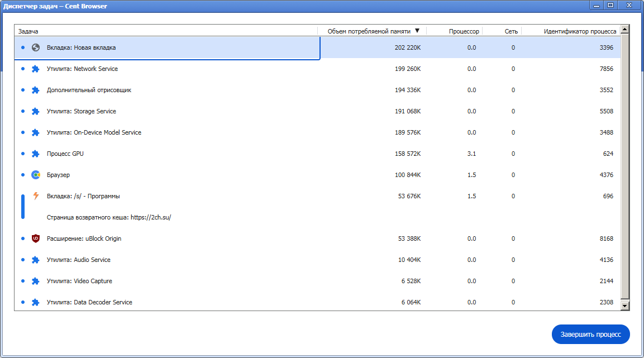This screenshot has width=644, height=358.
Task: Click process ID 5508
Action: click(x=606, y=111)
